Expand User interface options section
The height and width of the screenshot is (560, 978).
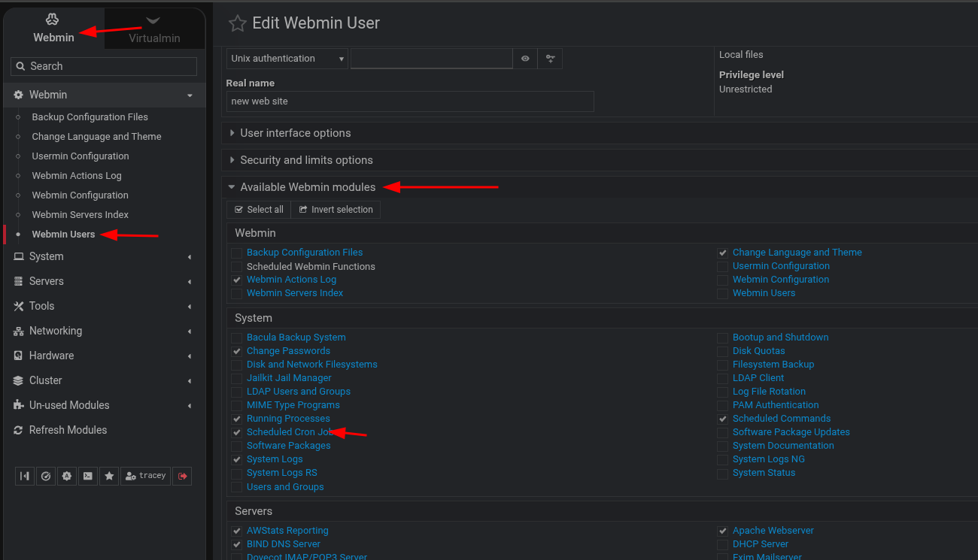pyautogui.click(x=295, y=133)
